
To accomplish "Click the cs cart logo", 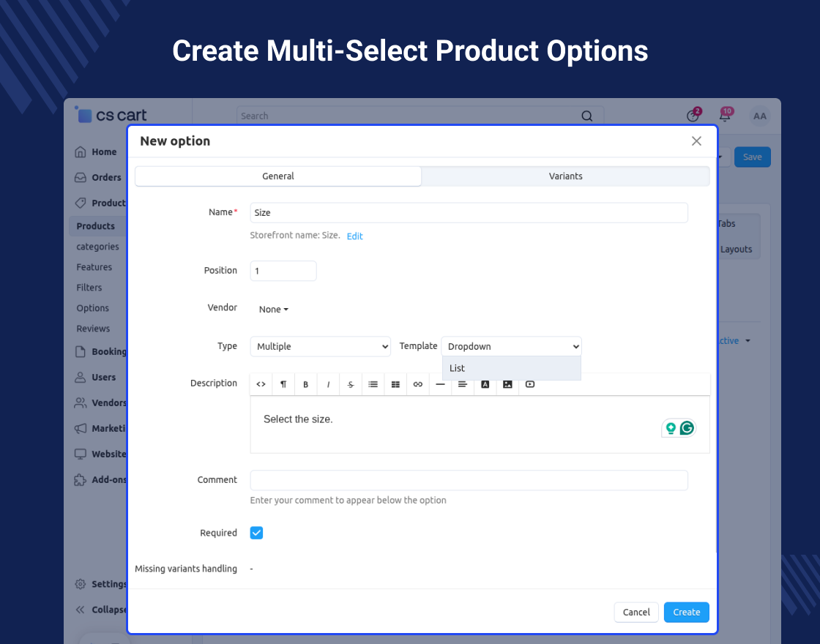I will click(111, 114).
